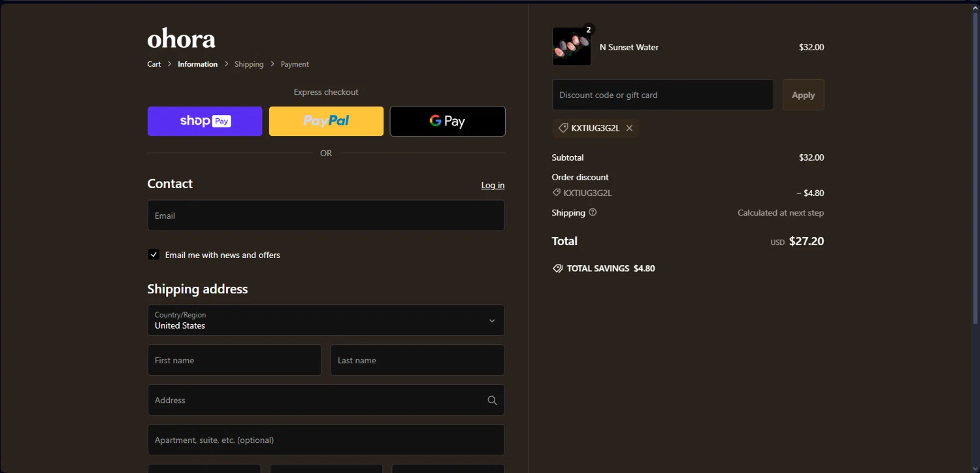Click the quantity badge showing 2
This screenshot has width=980, height=473.
(x=589, y=29)
